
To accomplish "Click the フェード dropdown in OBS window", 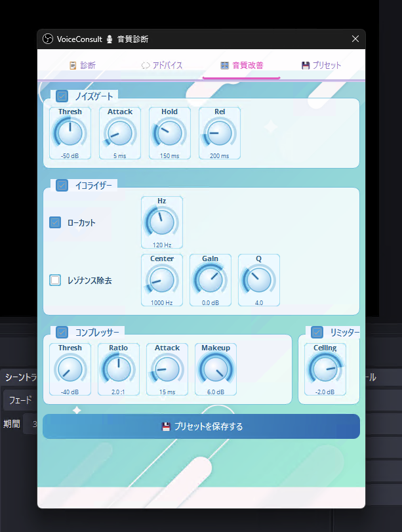I will pyautogui.click(x=20, y=400).
